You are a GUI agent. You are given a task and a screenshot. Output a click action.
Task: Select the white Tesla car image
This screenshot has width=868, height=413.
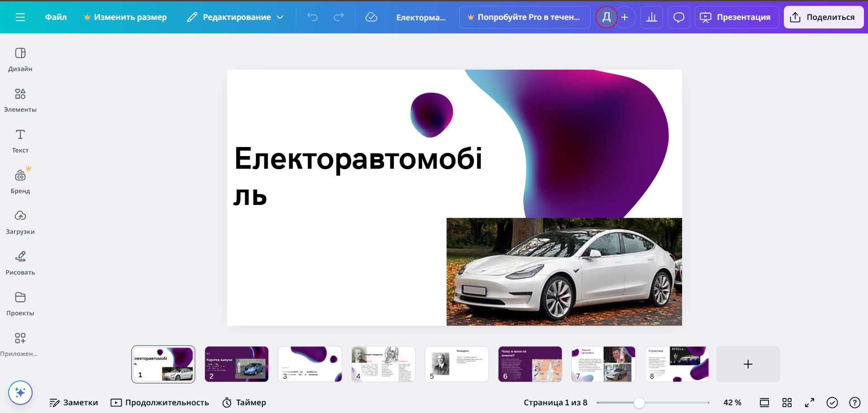564,272
